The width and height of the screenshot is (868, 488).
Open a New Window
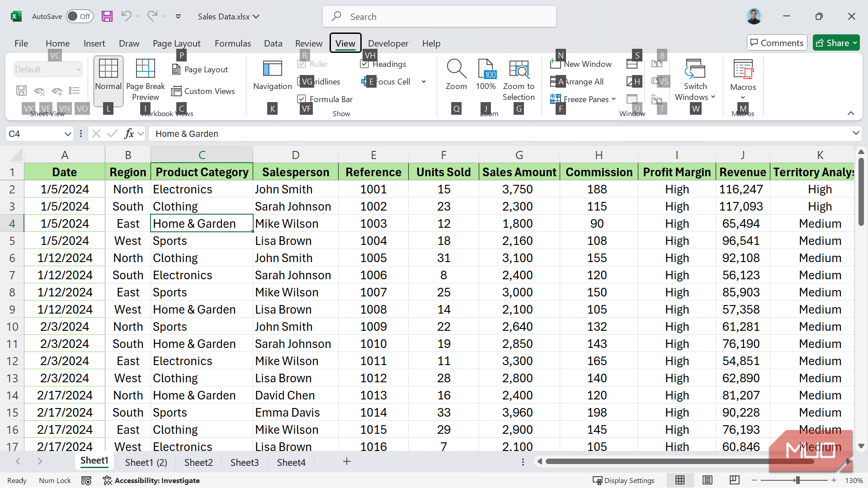point(581,64)
